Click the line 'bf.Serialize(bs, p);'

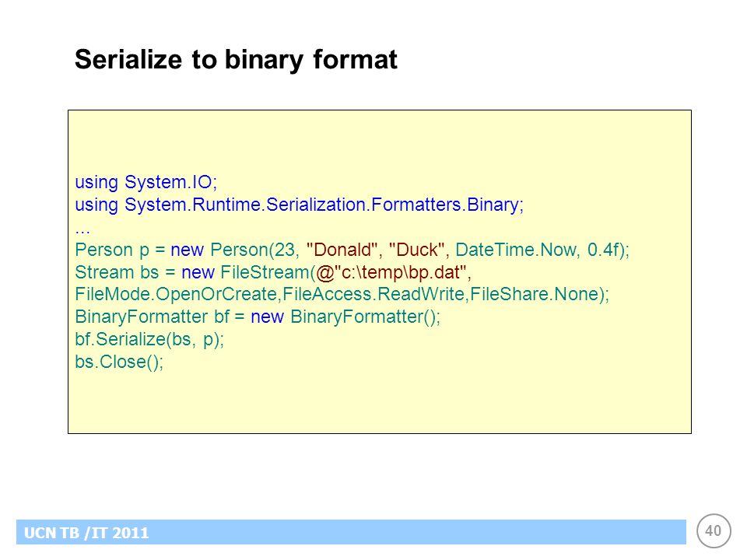pos(149,340)
